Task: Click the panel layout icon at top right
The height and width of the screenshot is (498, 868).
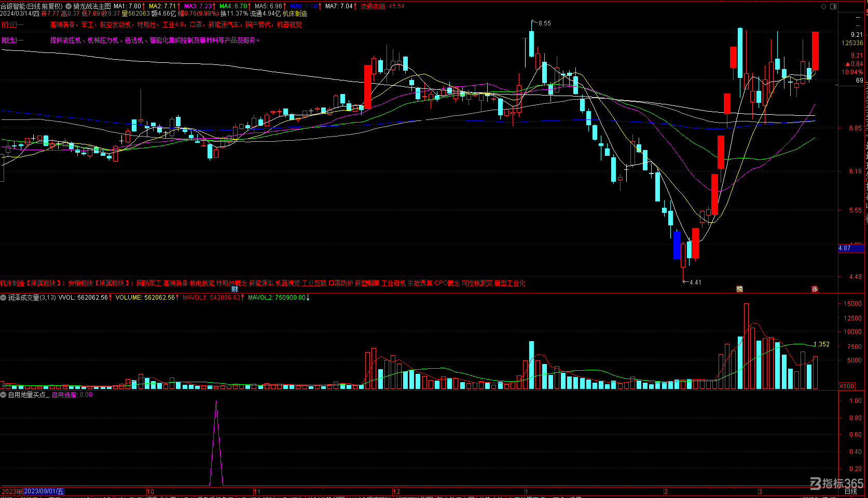Action: point(833,6)
